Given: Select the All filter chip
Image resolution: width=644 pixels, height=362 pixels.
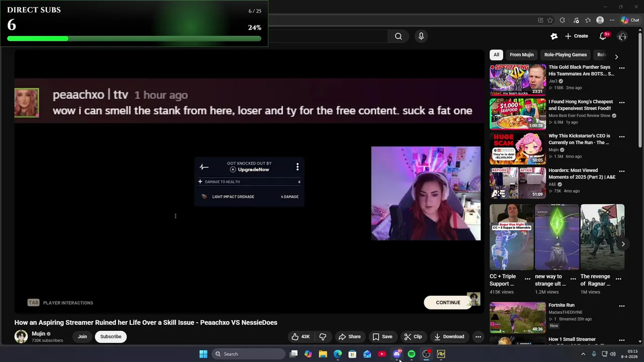Looking at the screenshot, I should pos(496,55).
